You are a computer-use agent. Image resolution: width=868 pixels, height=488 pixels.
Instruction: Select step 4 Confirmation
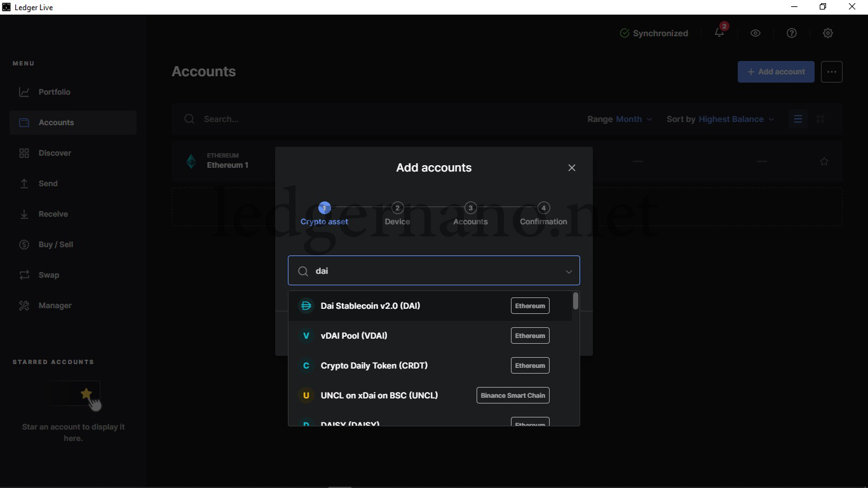[543, 214]
